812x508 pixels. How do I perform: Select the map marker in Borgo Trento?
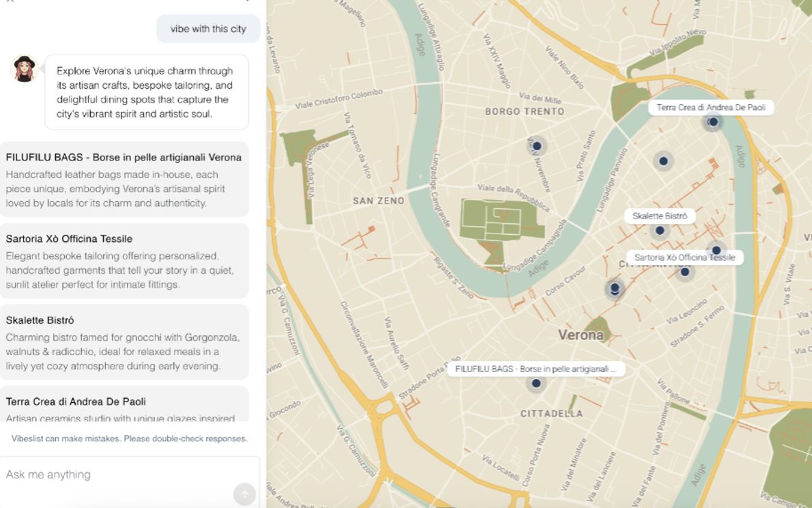point(537,145)
